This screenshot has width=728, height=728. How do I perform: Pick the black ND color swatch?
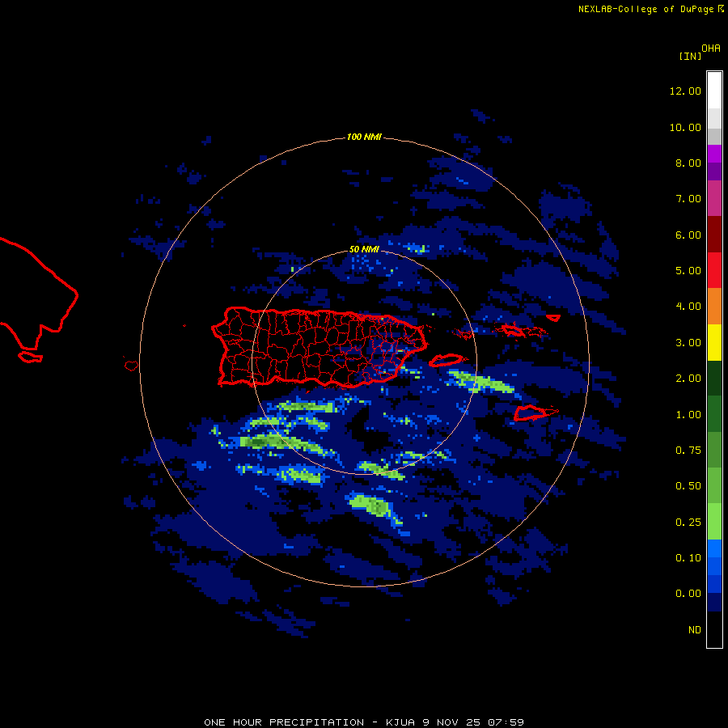tap(714, 629)
